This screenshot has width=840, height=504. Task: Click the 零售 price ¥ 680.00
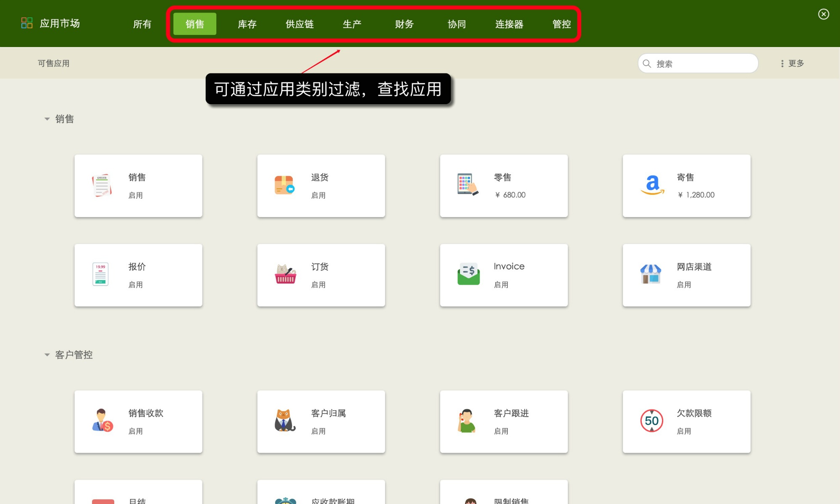(x=510, y=195)
